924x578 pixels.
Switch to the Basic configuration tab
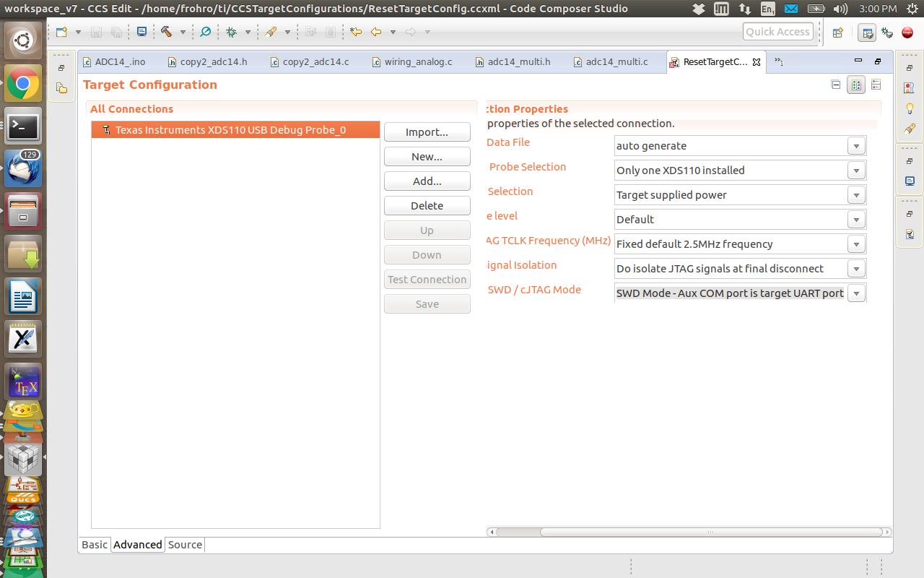pos(95,545)
